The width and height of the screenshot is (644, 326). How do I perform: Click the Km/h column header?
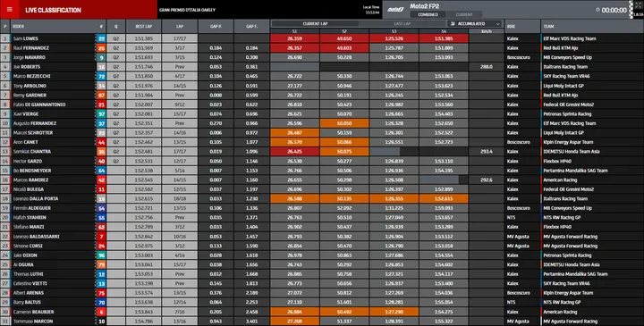[487, 31]
